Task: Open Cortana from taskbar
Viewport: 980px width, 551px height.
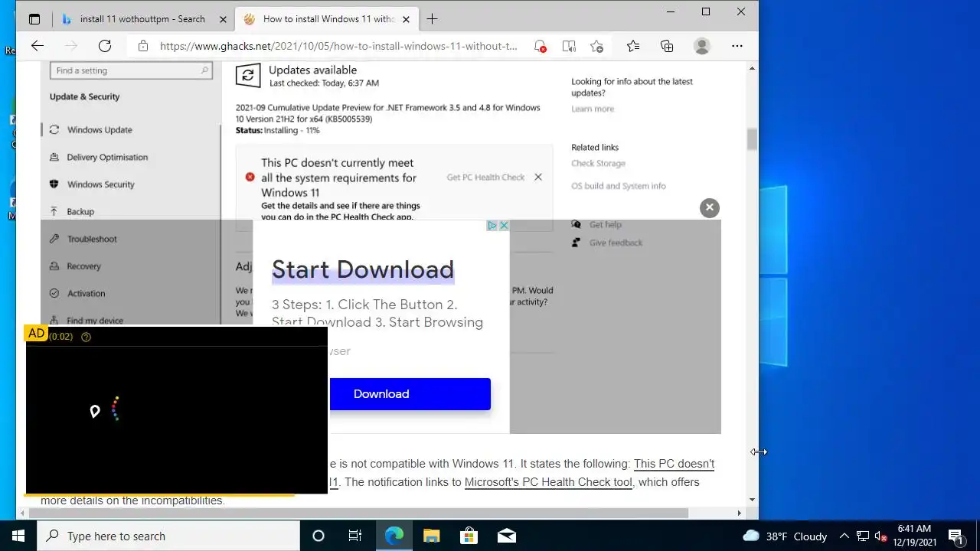Action: click(318, 536)
